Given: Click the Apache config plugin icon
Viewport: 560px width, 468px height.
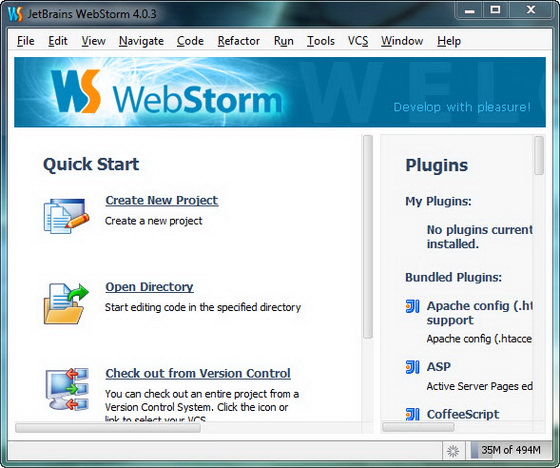Looking at the screenshot, I should tap(412, 306).
